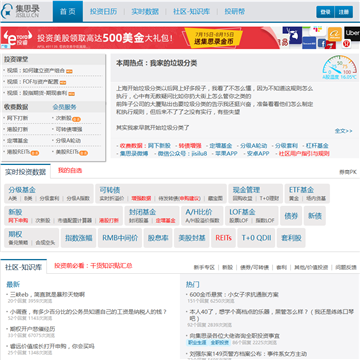The width and height of the screenshot is (360, 360).
Task: Open the 问题反馈 category link
Action: tap(346, 267)
